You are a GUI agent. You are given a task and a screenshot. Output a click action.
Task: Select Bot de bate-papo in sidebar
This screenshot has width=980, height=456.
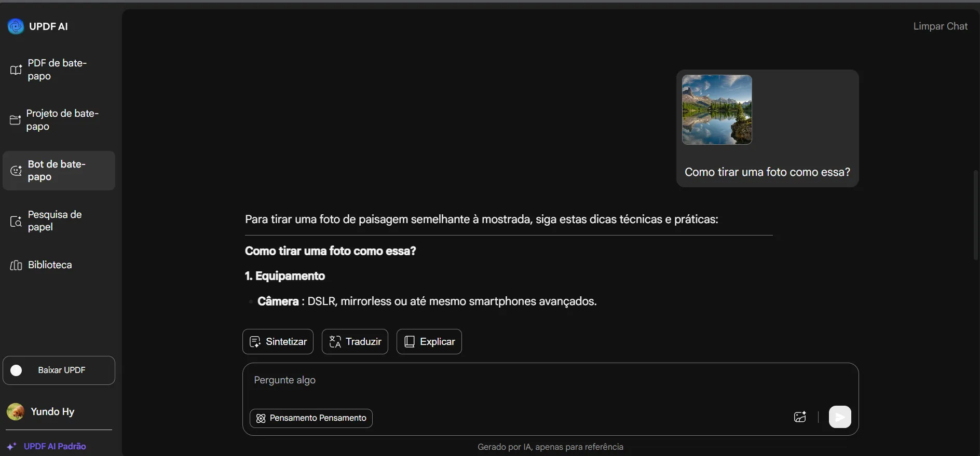coord(59,171)
